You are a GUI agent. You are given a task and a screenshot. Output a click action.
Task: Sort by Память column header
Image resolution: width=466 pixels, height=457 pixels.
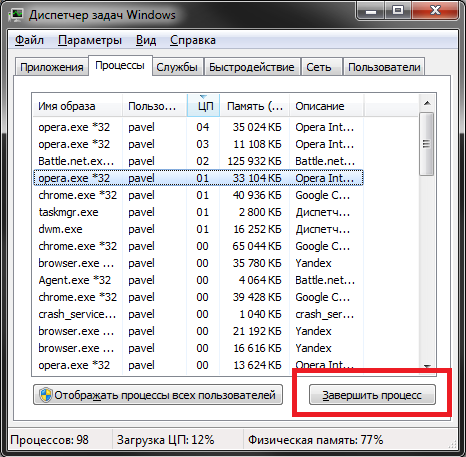click(254, 106)
